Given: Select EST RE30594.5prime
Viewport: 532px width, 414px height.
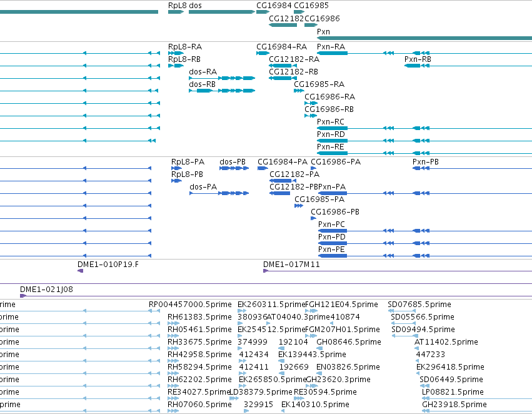Looking at the screenshot, I should [x=299, y=398].
